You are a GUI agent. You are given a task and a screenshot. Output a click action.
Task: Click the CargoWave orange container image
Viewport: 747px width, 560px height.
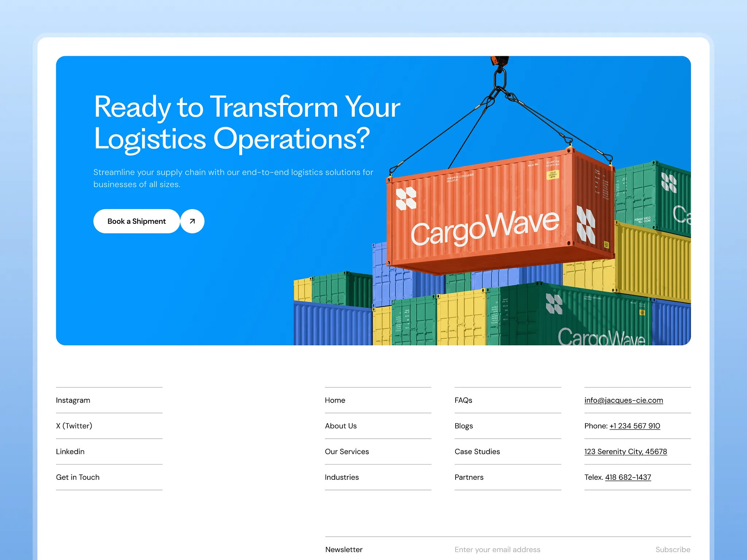(x=500, y=211)
